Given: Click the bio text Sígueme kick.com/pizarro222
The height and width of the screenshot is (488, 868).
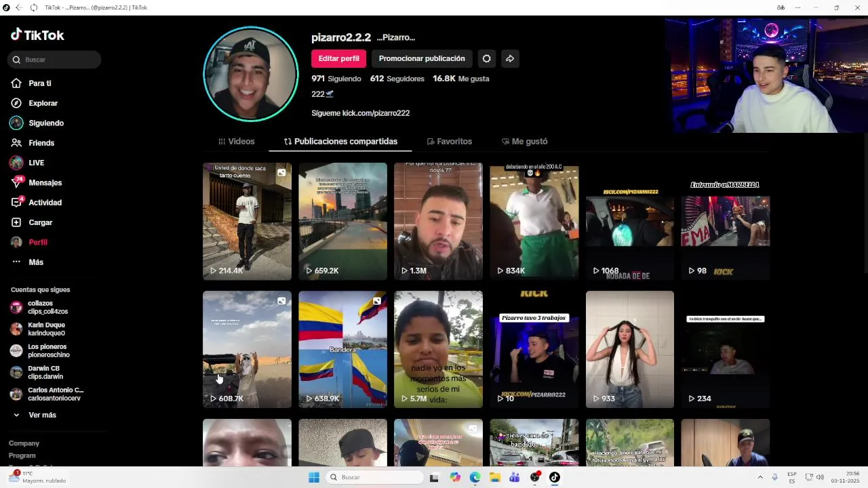Looking at the screenshot, I should click(x=361, y=113).
